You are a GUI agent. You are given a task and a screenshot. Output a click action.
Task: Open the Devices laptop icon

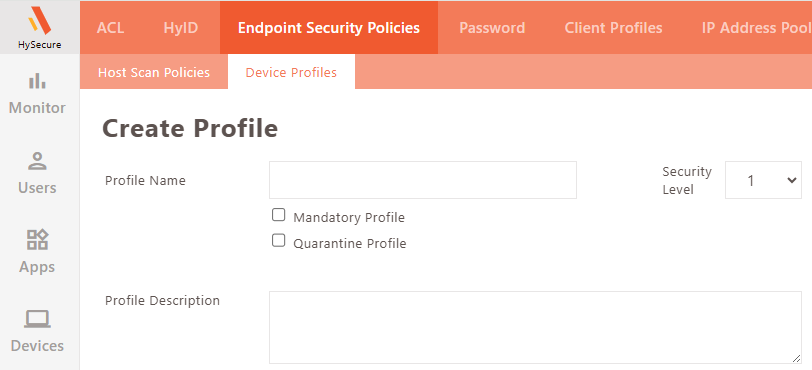(37, 319)
